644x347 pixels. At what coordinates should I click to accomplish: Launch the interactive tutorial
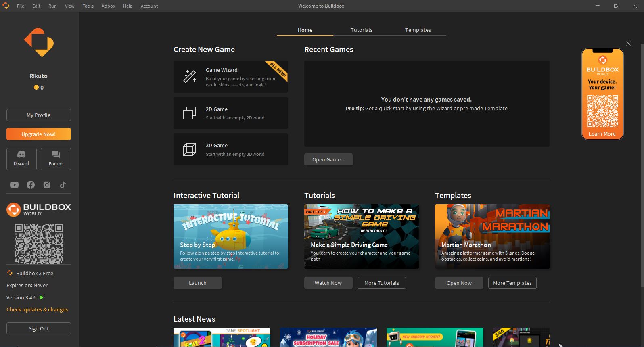pyautogui.click(x=198, y=283)
